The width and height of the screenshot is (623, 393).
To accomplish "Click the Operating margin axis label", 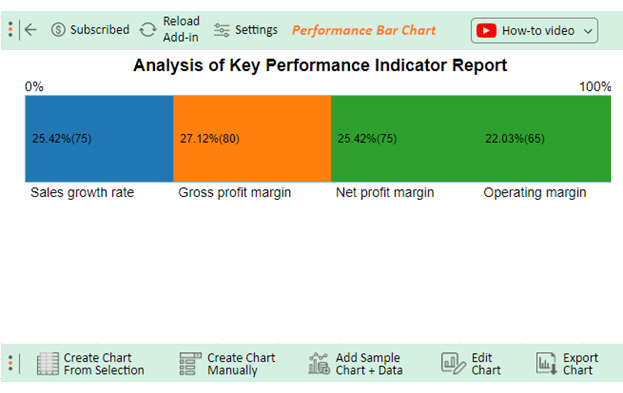I will (x=535, y=192).
